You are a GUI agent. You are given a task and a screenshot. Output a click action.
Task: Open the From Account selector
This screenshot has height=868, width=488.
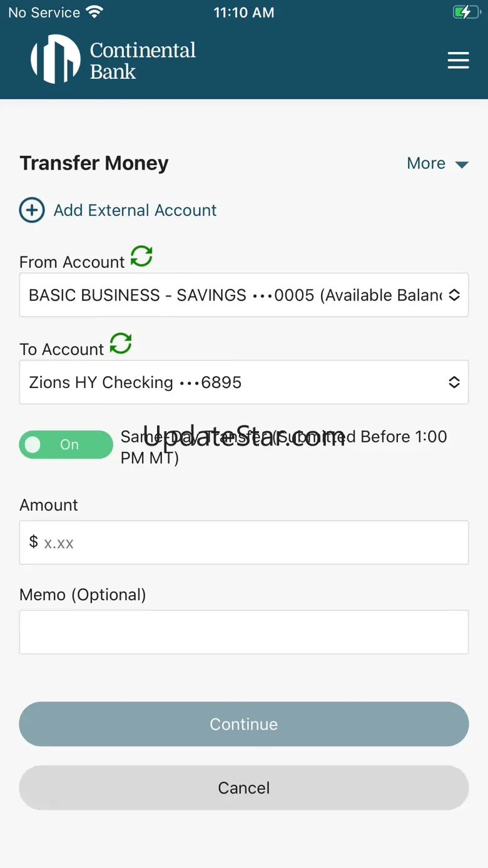(244, 295)
